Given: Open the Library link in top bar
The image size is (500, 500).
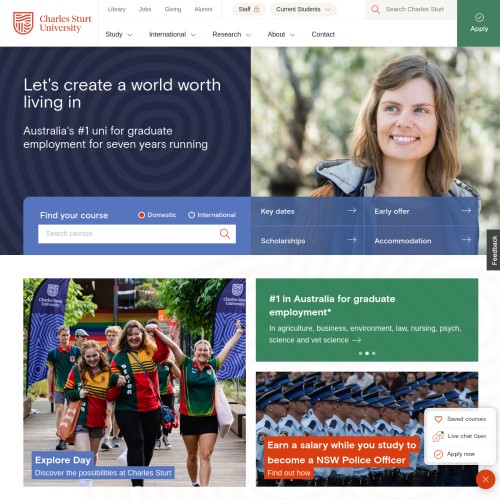Looking at the screenshot, I should 117,9.
